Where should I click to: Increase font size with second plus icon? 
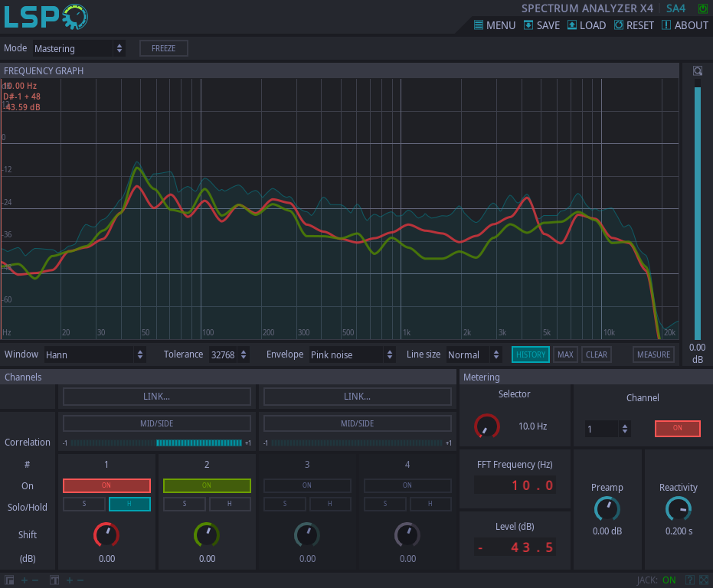70,580
